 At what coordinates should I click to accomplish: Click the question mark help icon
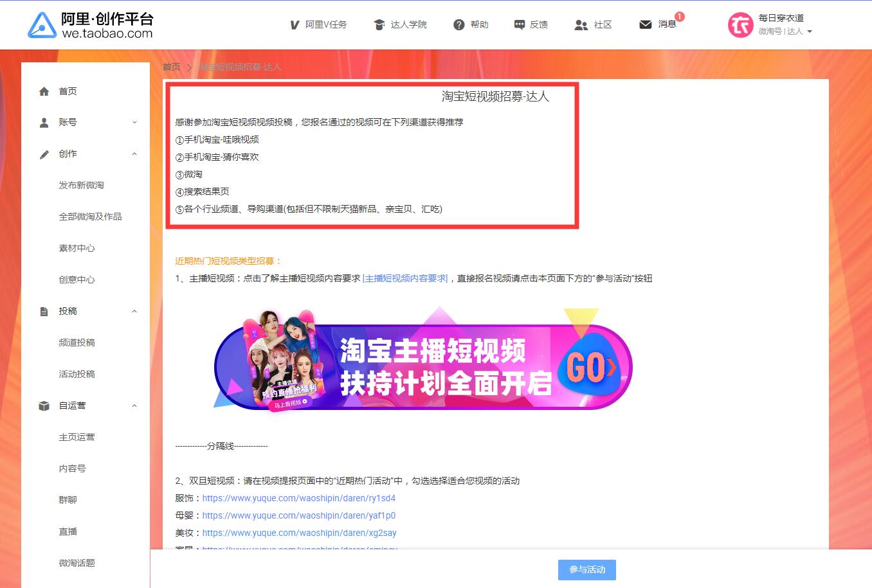coord(459,24)
